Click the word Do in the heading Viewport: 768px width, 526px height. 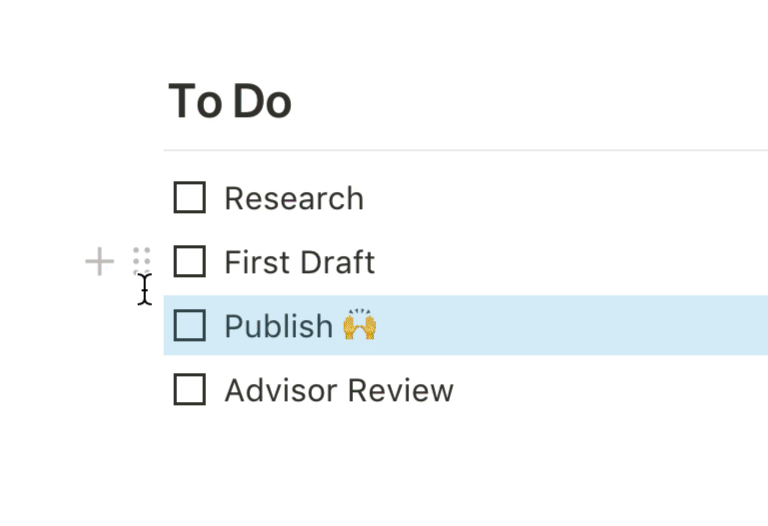coord(262,101)
